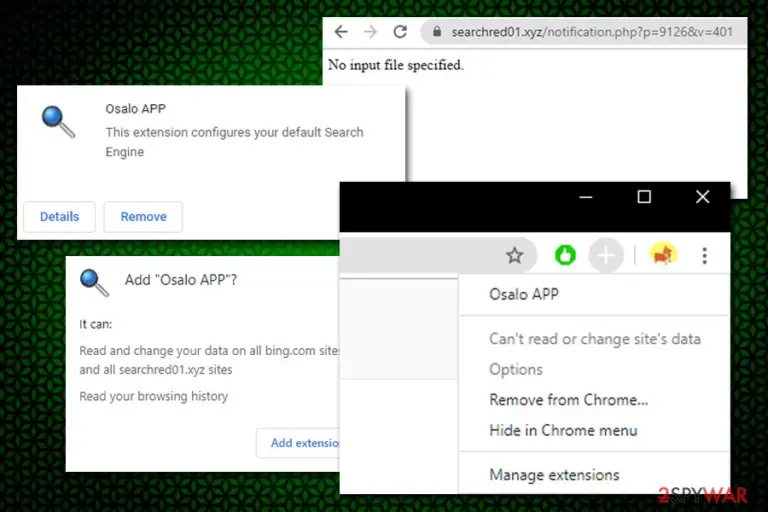Image resolution: width=768 pixels, height=512 pixels.
Task: Click the browser forward arrow
Action: pyautogui.click(x=371, y=32)
